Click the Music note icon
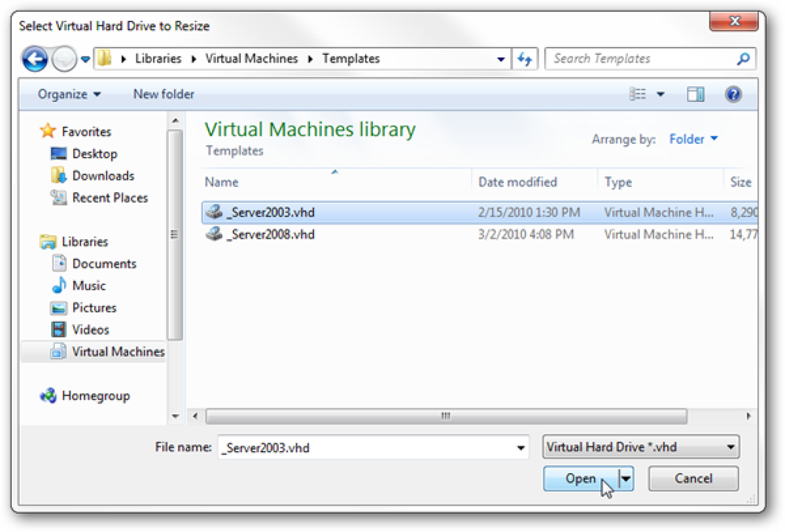785x532 pixels. (59, 286)
